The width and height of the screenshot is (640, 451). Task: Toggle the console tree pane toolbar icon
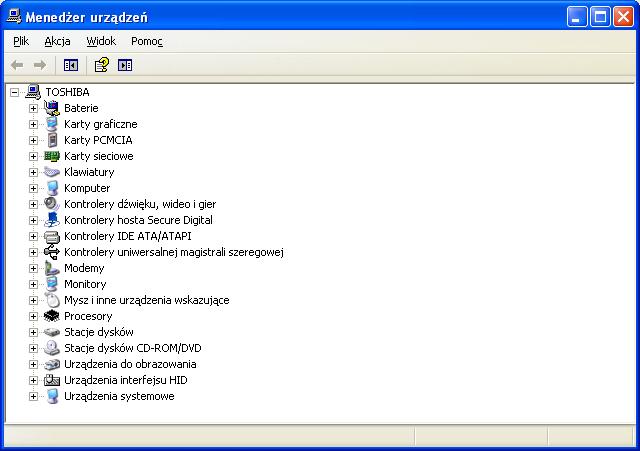[x=71, y=65]
